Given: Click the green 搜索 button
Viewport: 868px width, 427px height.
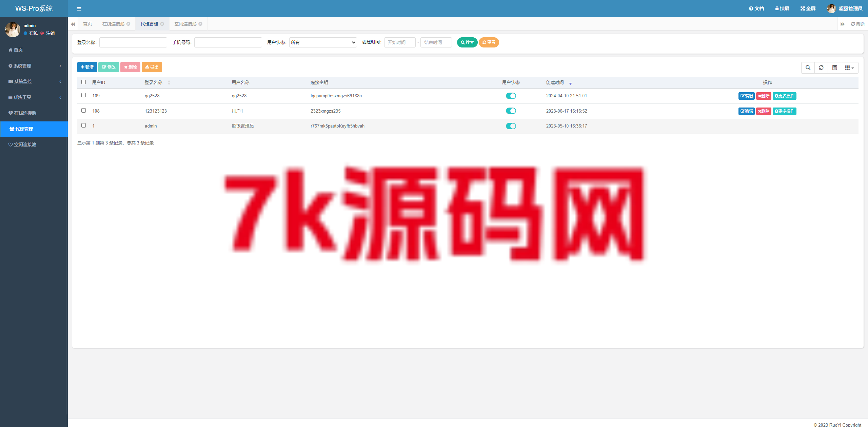Looking at the screenshot, I should 467,42.
